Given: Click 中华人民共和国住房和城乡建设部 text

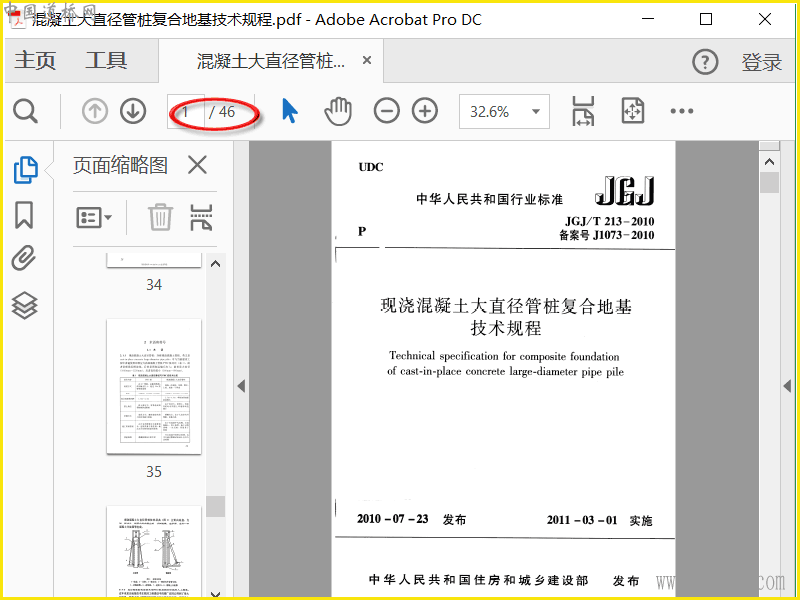Looking at the screenshot, I should [479, 580].
